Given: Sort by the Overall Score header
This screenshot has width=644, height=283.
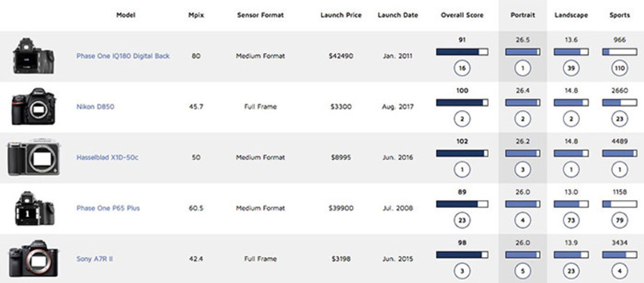Looking at the screenshot, I should click(x=462, y=15).
